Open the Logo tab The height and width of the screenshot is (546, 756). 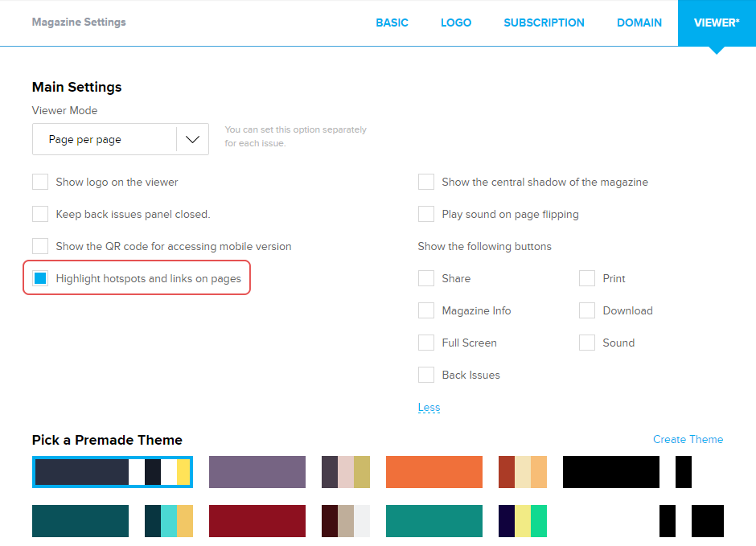point(456,23)
